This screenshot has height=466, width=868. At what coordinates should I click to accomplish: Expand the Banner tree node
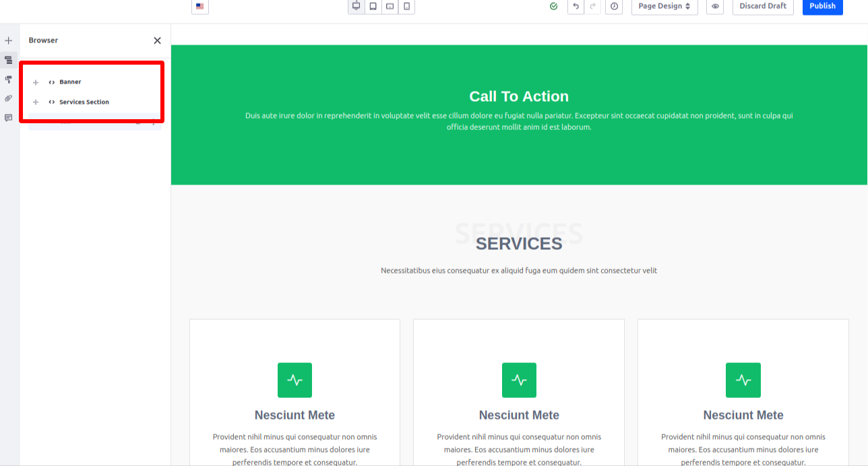coord(36,82)
